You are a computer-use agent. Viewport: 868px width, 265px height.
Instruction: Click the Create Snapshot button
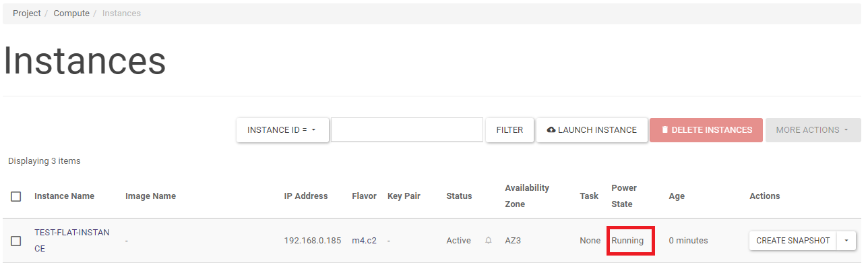click(793, 241)
